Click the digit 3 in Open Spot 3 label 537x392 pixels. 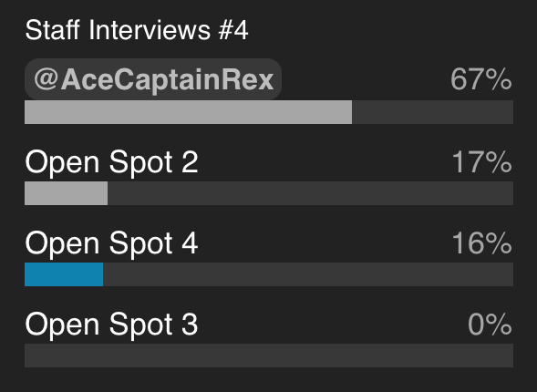190,324
